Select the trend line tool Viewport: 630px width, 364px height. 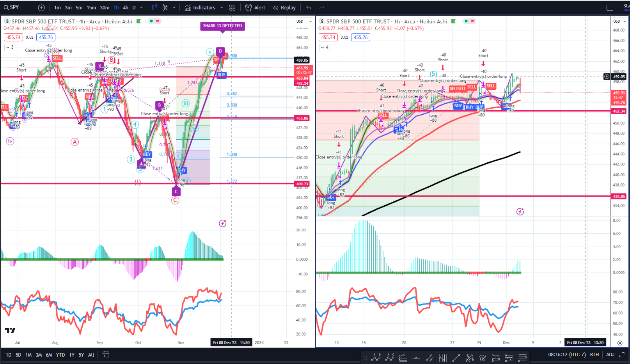coord(456,357)
